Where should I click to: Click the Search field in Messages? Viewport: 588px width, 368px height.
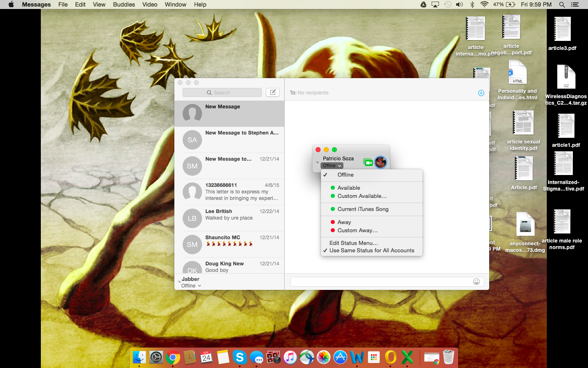pyautogui.click(x=222, y=92)
